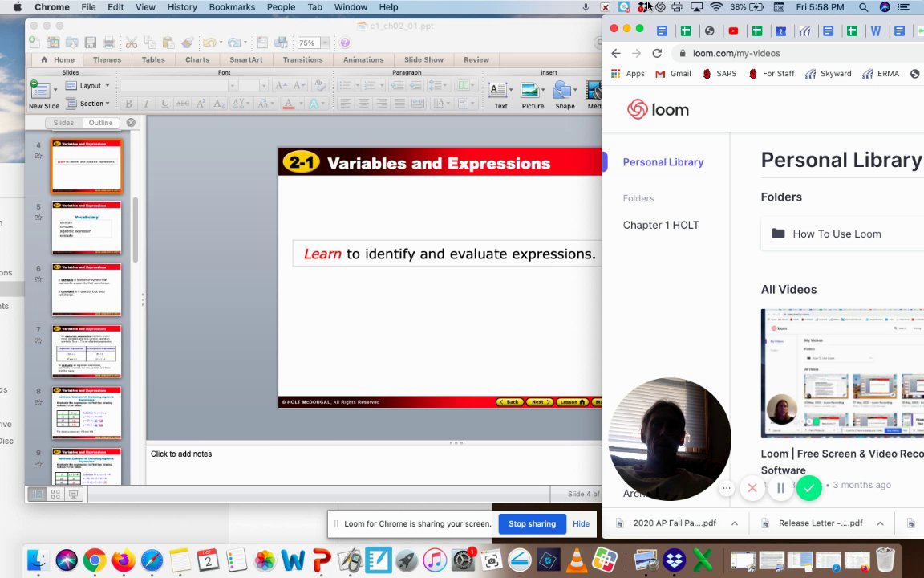Open Loom recorder more options dots
Image resolution: width=924 pixels, height=578 pixels.
click(727, 488)
